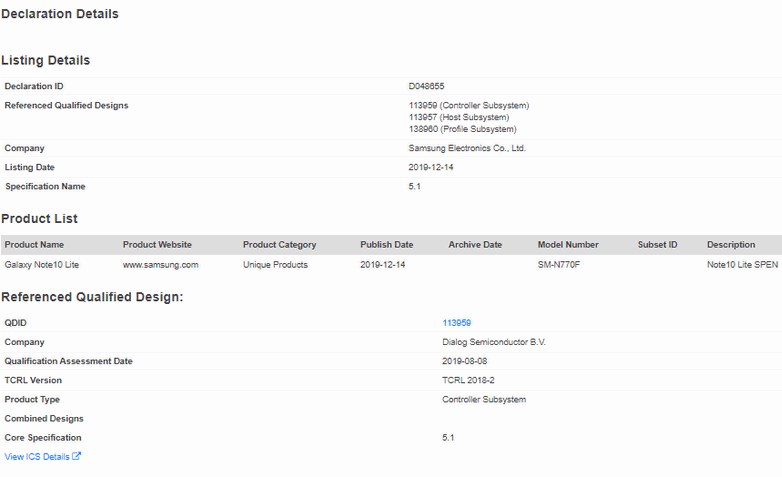
Task: Click the TCRL Version label
Action: pos(33,380)
